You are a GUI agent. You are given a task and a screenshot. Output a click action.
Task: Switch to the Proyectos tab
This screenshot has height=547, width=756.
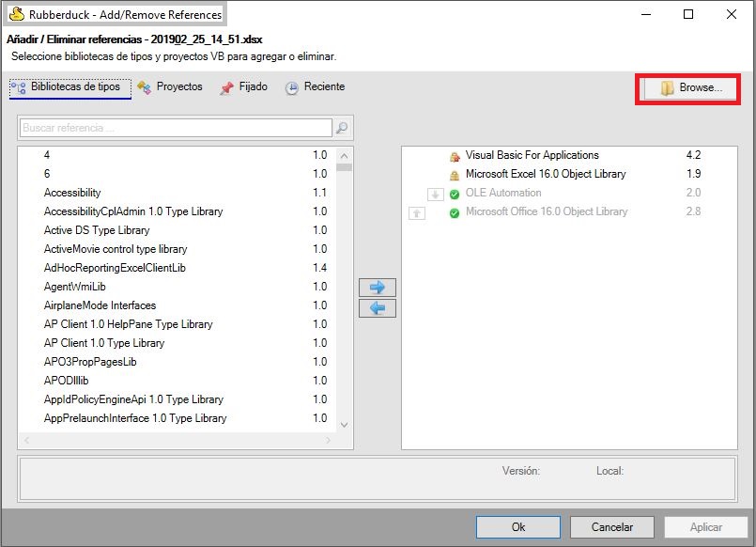170,86
